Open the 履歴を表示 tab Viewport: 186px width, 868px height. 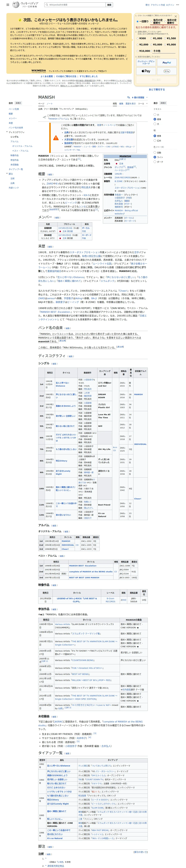(x=131, y=103)
